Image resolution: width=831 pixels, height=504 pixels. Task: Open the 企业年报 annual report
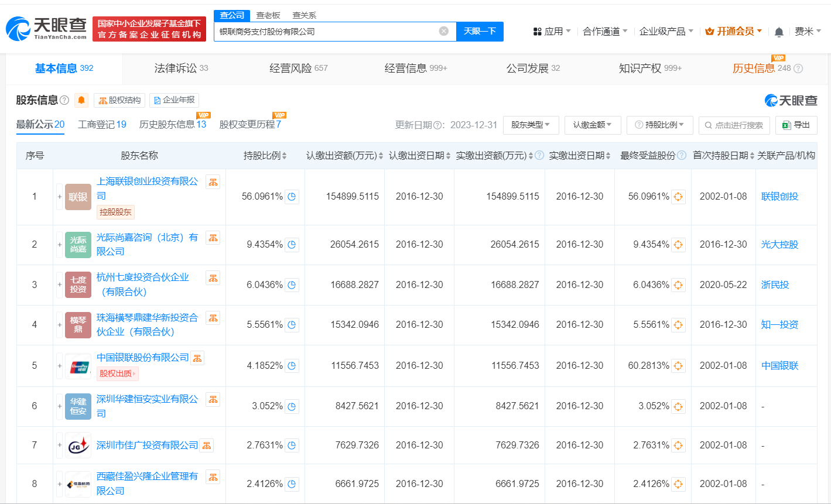pos(175,100)
